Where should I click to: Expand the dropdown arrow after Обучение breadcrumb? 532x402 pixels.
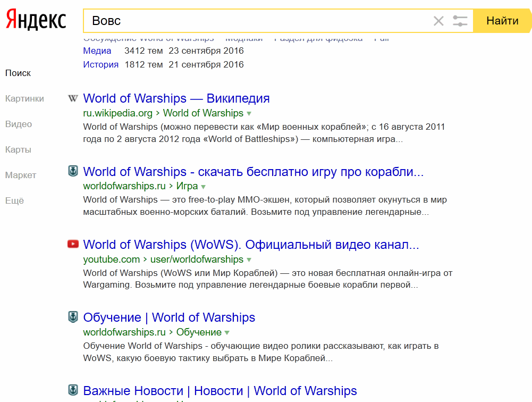[x=227, y=333]
